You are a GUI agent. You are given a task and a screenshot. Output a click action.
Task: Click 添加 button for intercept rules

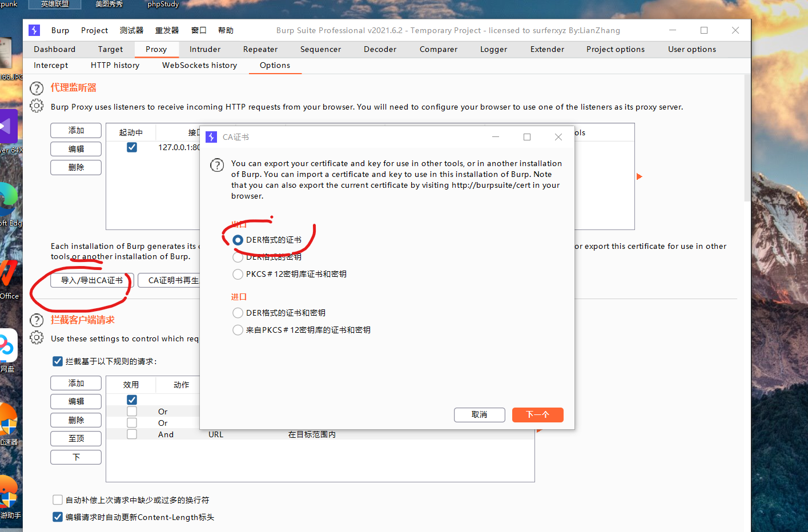pos(76,383)
